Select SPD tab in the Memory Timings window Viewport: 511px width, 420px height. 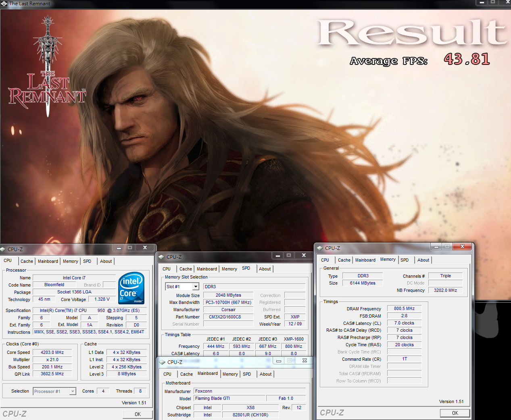click(405, 260)
